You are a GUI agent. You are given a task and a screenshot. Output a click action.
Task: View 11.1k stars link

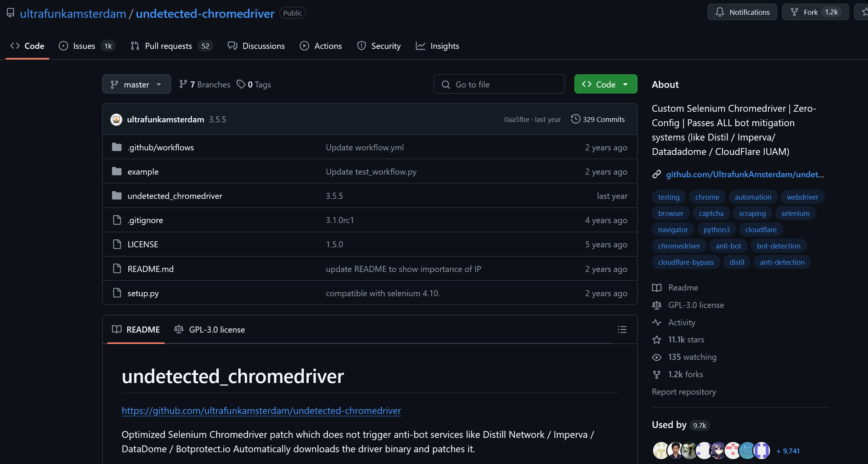tap(678, 339)
